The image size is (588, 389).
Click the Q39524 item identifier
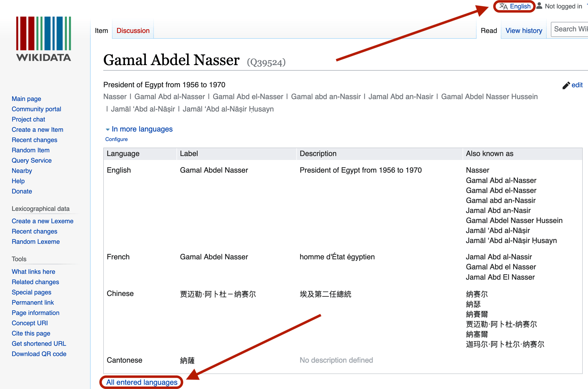coord(266,63)
